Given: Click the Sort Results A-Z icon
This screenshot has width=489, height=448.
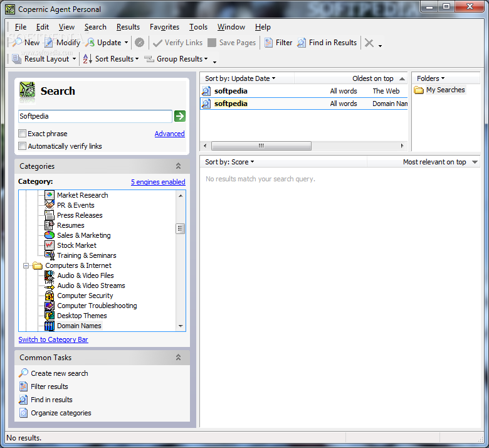Looking at the screenshot, I should pyautogui.click(x=88, y=59).
